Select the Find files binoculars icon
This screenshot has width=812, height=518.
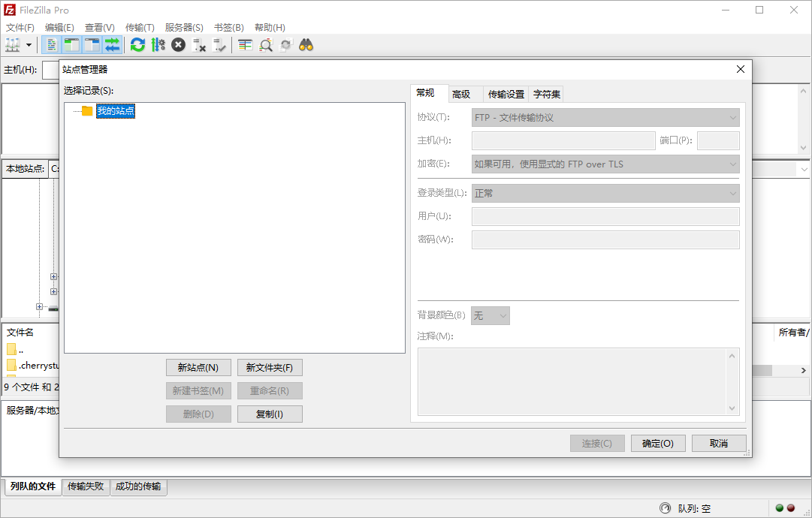304,44
